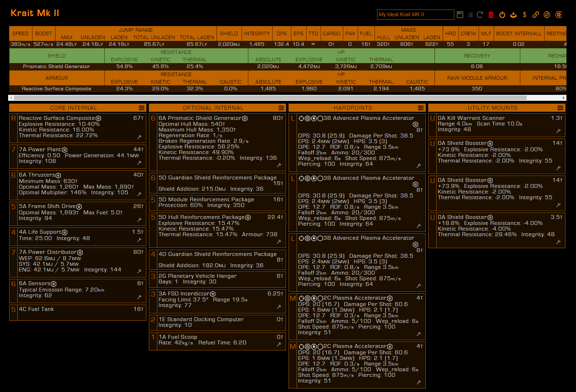Click the red delete build trash icon
This screenshot has height=392, width=576.
(x=491, y=14)
